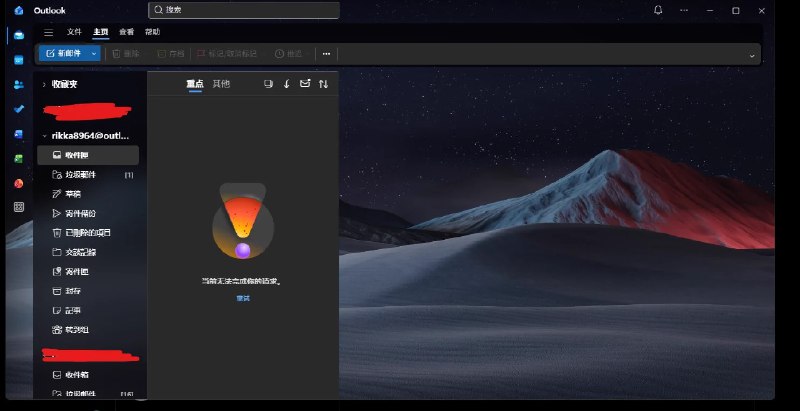Click the 存档 archive toolbar button

point(170,54)
